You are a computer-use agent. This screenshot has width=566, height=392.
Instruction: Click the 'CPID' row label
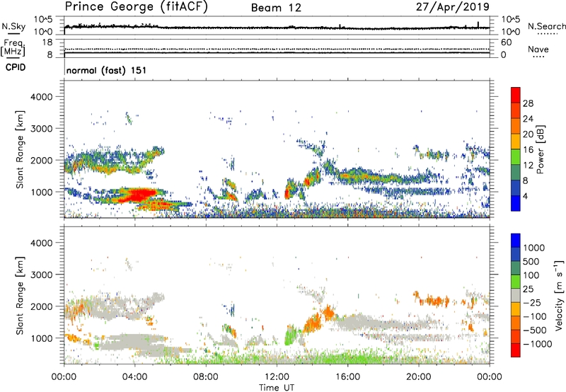click(16, 67)
